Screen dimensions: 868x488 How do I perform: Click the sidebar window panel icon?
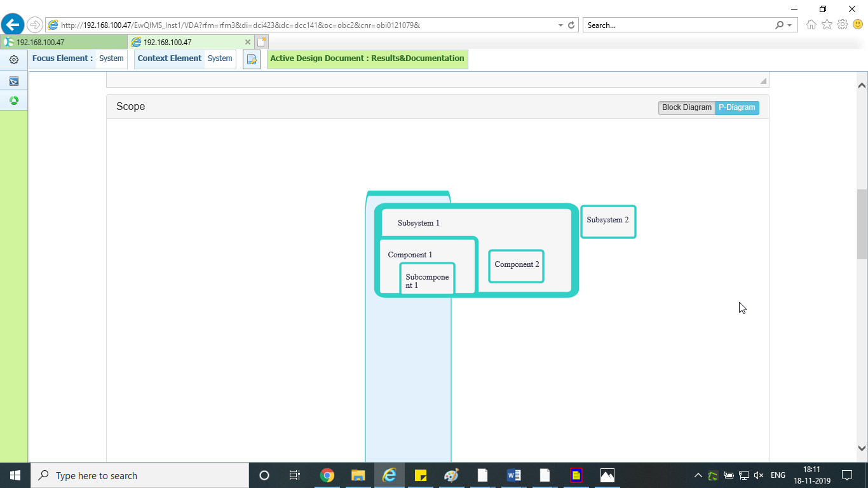(x=14, y=81)
